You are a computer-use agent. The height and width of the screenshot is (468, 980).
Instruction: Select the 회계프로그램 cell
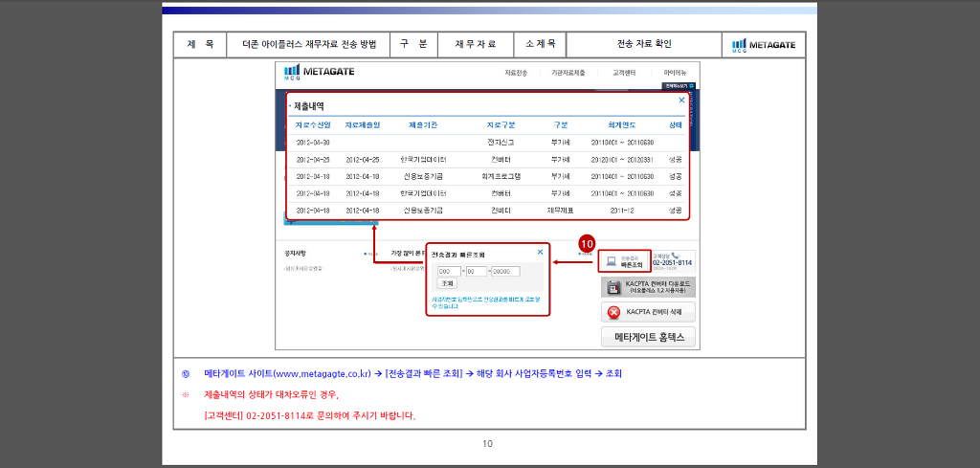(501, 177)
